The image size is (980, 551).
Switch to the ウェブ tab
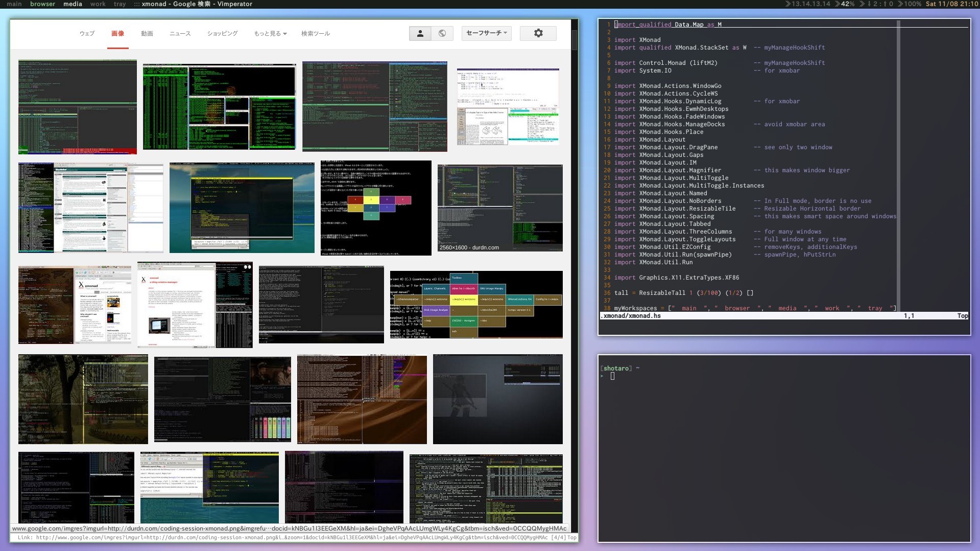(x=86, y=33)
